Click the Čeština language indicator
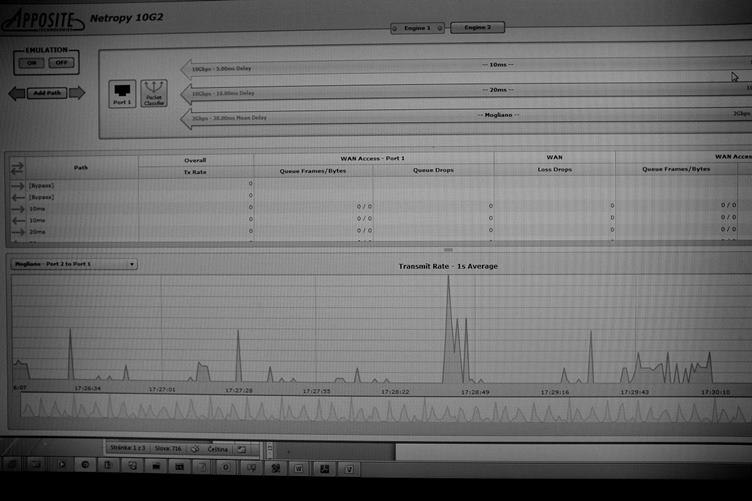This screenshot has height=501, width=752. [x=218, y=449]
